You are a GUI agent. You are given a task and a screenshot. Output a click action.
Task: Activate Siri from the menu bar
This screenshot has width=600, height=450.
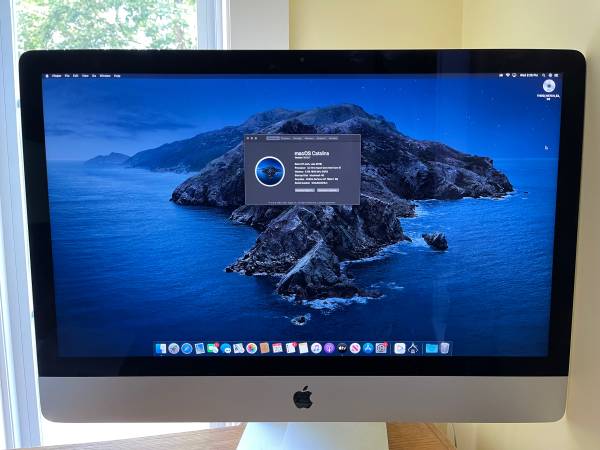click(550, 75)
